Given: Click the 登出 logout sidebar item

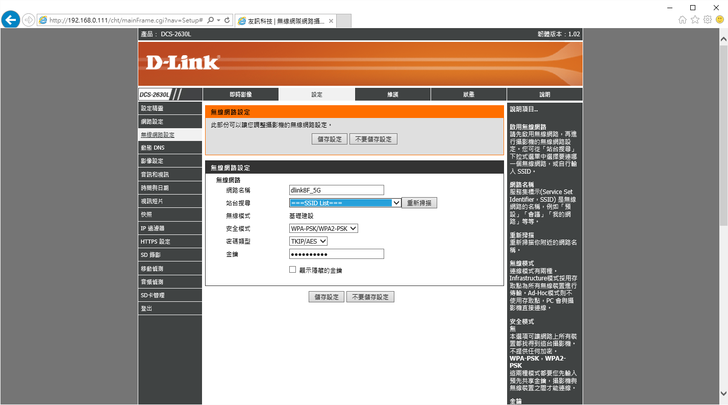Looking at the screenshot, I should click(x=147, y=308).
